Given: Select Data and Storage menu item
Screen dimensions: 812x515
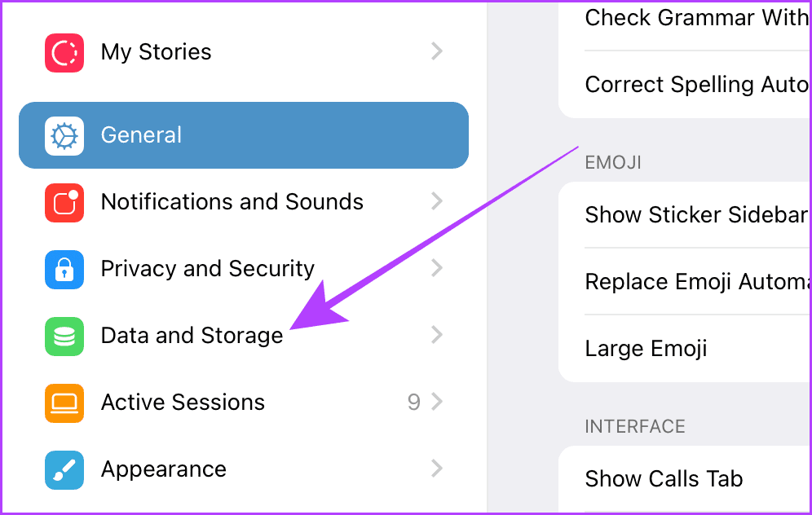Looking at the screenshot, I should (244, 336).
